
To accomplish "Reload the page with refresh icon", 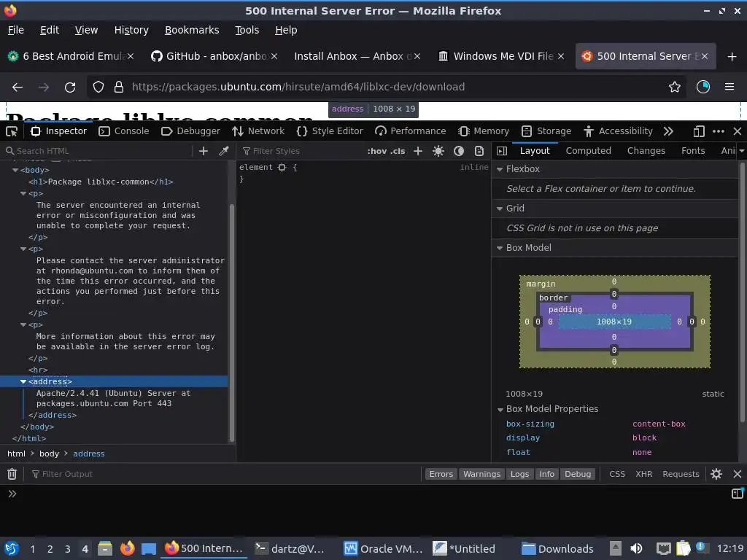I will pyautogui.click(x=70, y=87).
